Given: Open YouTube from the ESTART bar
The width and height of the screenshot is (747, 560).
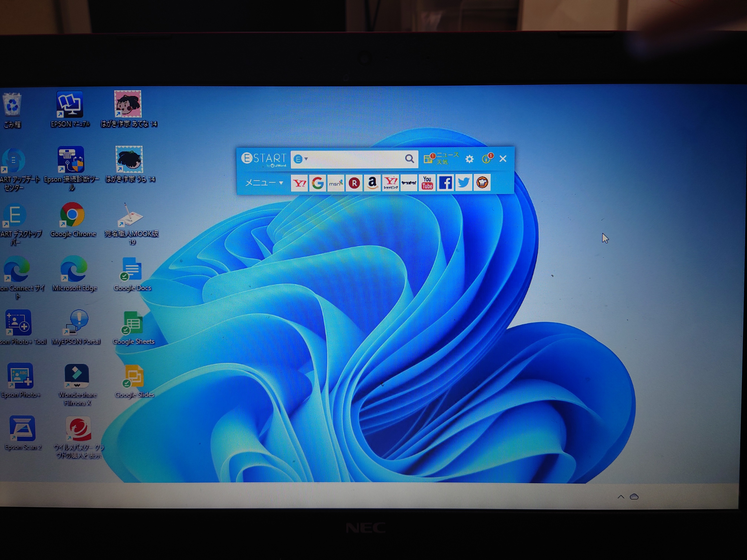Looking at the screenshot, I should coord(427,183).
